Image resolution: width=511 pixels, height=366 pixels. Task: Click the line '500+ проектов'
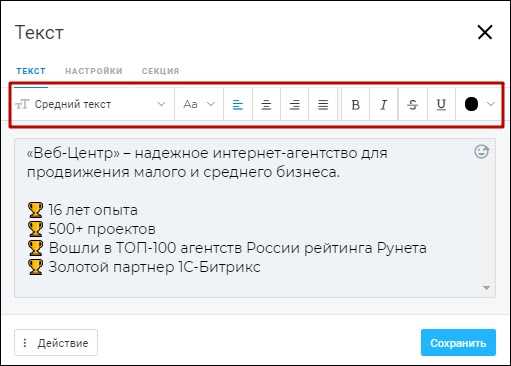(102, 229)
